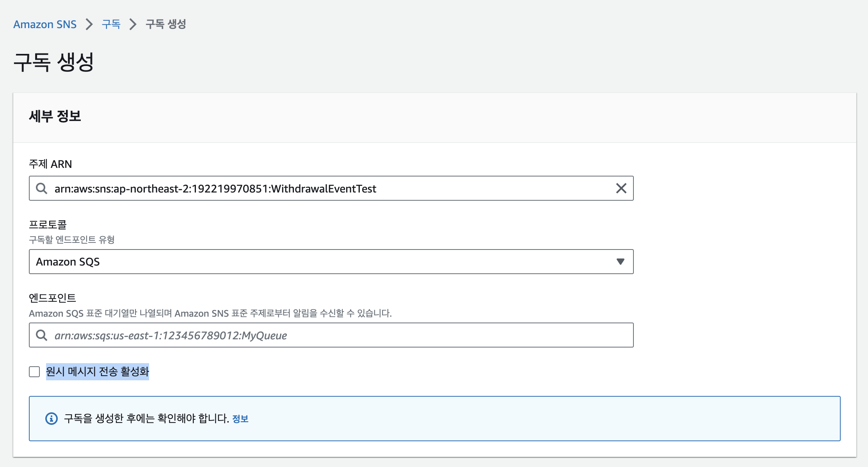Click the 구독 생성 breadcrumb text
868x467 pixels.
click(166, 24)
